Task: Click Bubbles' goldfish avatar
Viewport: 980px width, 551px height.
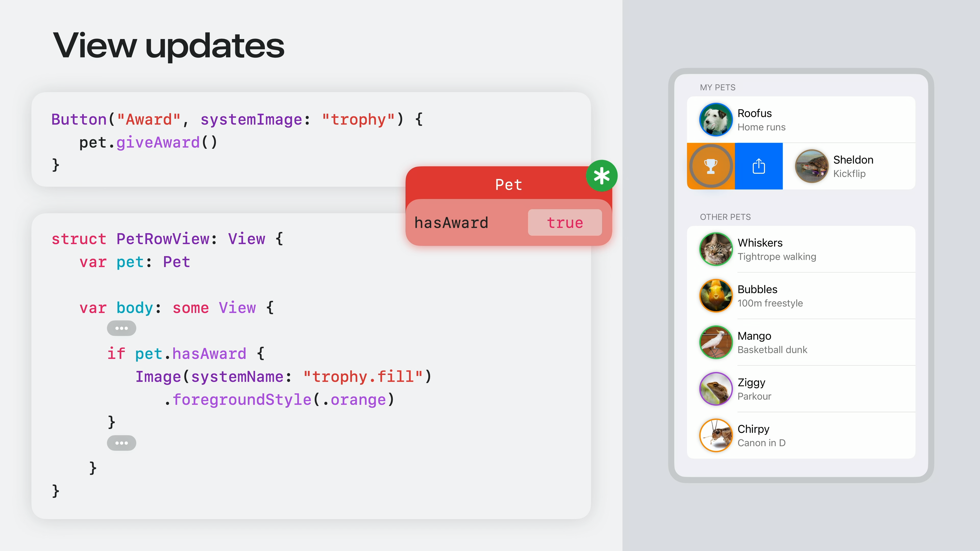Action: (x=716, y=295)
